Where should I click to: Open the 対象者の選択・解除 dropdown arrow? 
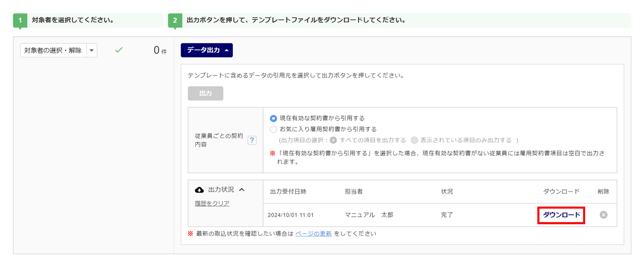coord(92,50)
